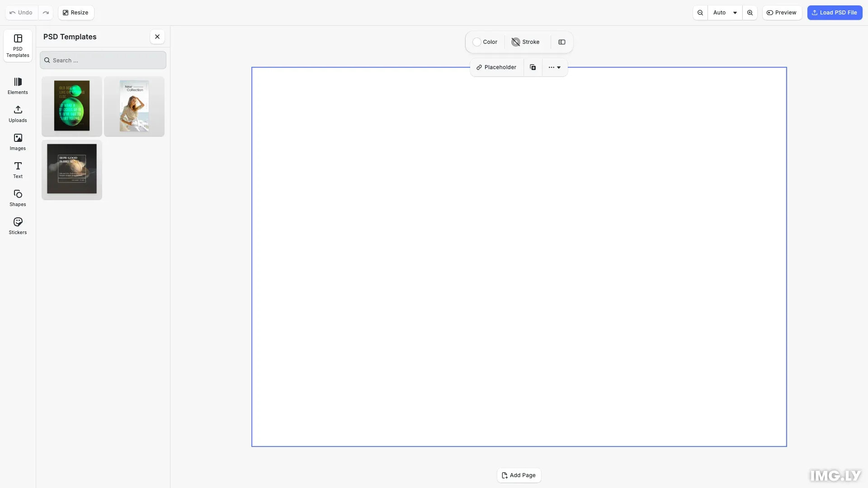Viewport: 868px width, 488px height.
Task: Toggle the Placeholder setting for the page
Action: (496, 67)
